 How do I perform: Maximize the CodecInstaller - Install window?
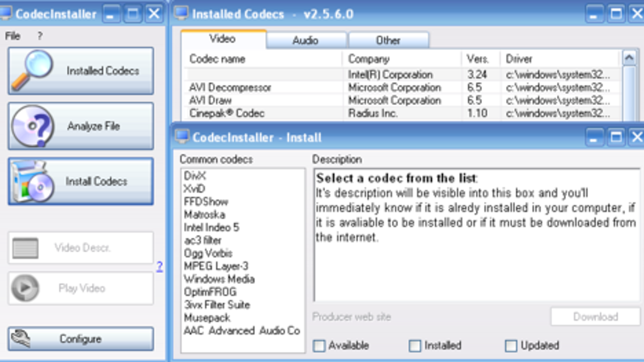click(x=616, y=138)
